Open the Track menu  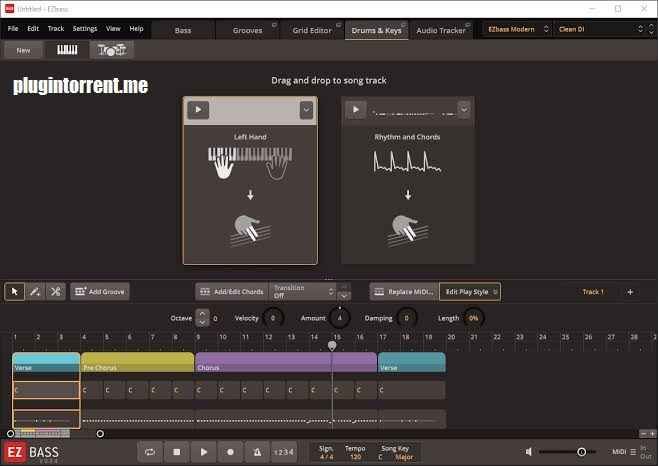coord(56,29)
